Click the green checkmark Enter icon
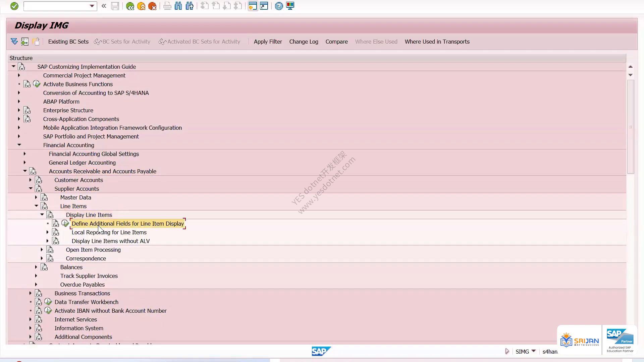Image resolution: width=644 pixels, height=362 pixels. tap(14, 6)
